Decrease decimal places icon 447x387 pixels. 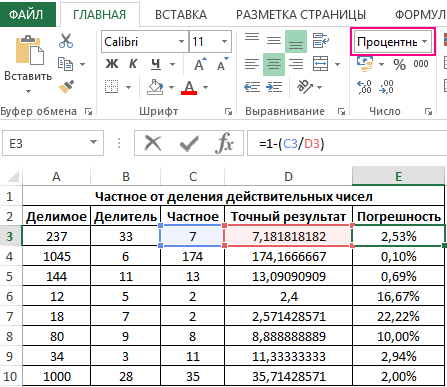click(386, 87)
